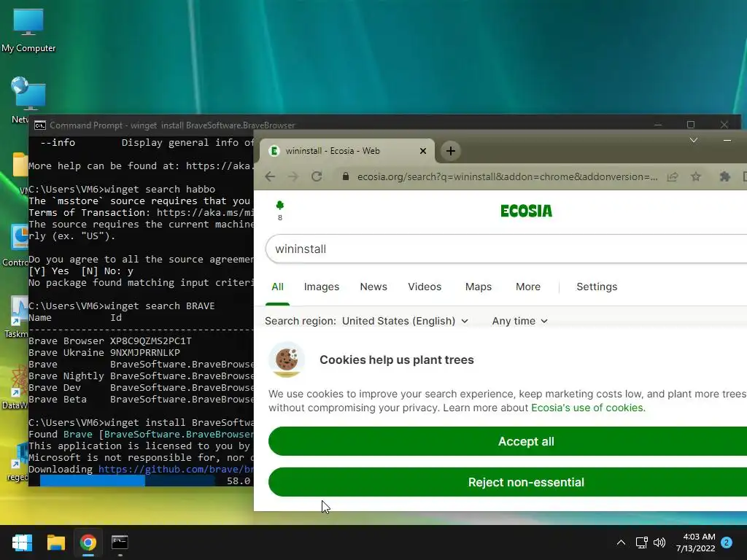Image resolution: width=747 pixels, height=560 pixels.
Task: Open the folder icon on the desktop
Action: (20, 165)
